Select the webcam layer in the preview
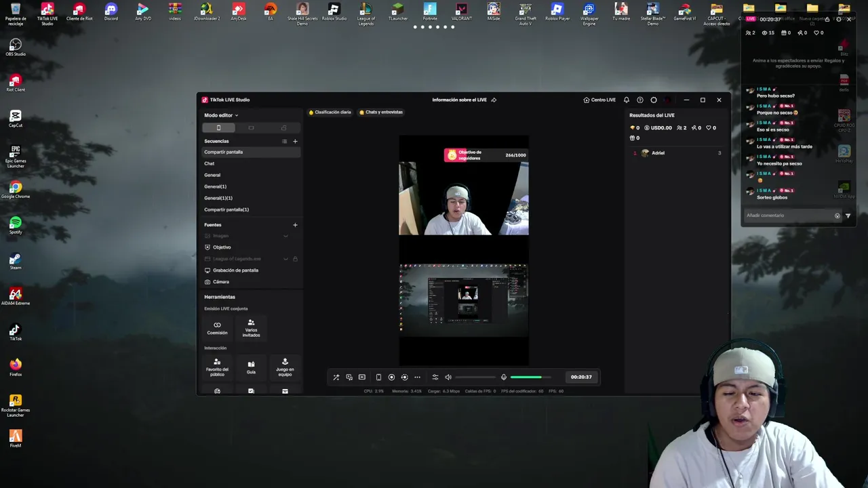Screen dimensions: 868x488 (464, 198)
